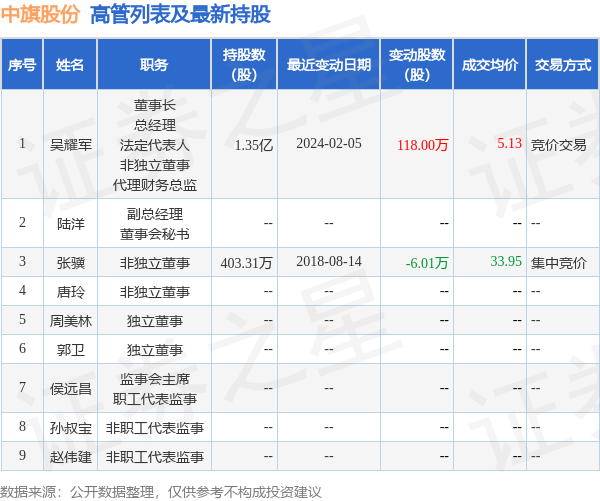600x501 pixels.
Task: Click the green -6.01万 change value
Action: tap(427, 263)
